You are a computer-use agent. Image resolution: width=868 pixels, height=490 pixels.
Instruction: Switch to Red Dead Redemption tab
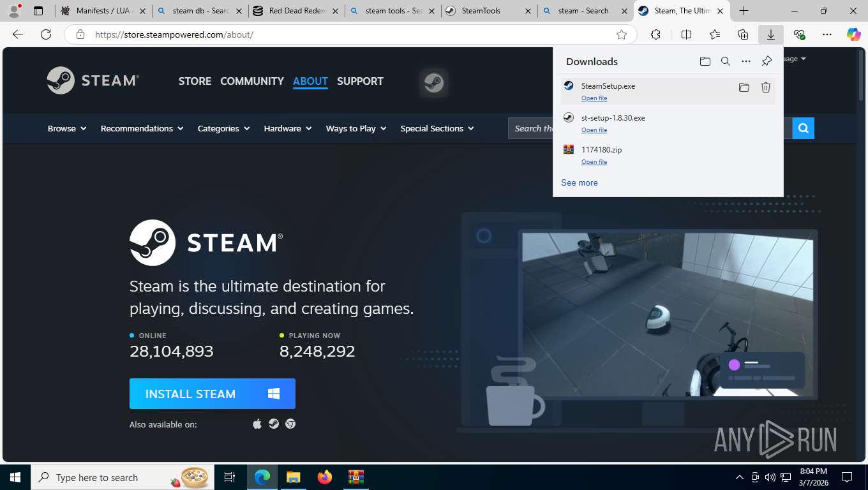(x=296, y=11)
